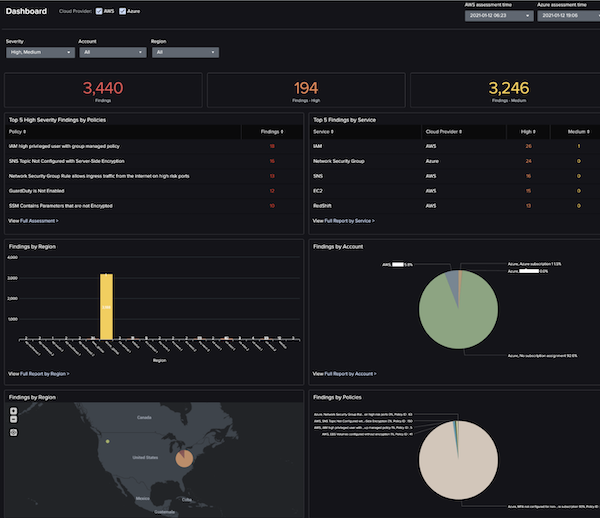
Task: Click the High count 26 for IAM
Action: click(x=528, y=146)
